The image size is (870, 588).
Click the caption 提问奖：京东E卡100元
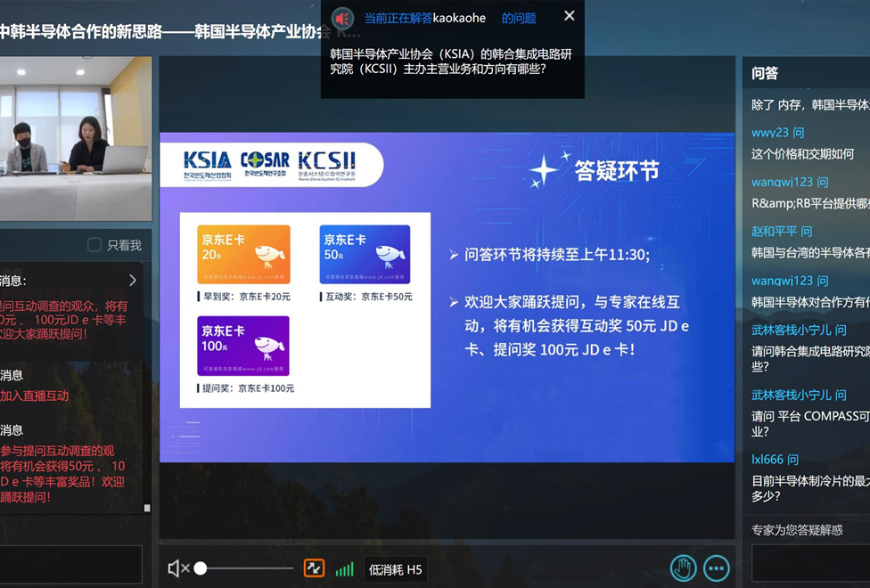(x=248, y=388)
